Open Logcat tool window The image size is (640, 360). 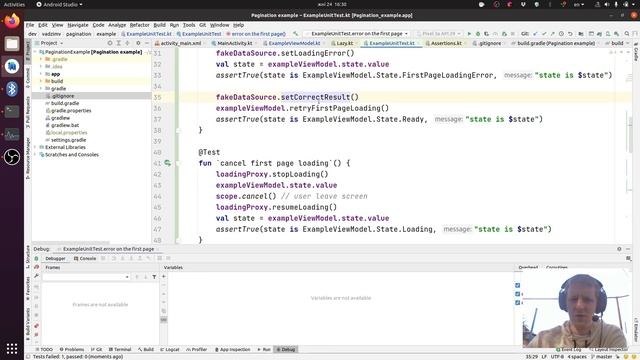tap(169, 349)
